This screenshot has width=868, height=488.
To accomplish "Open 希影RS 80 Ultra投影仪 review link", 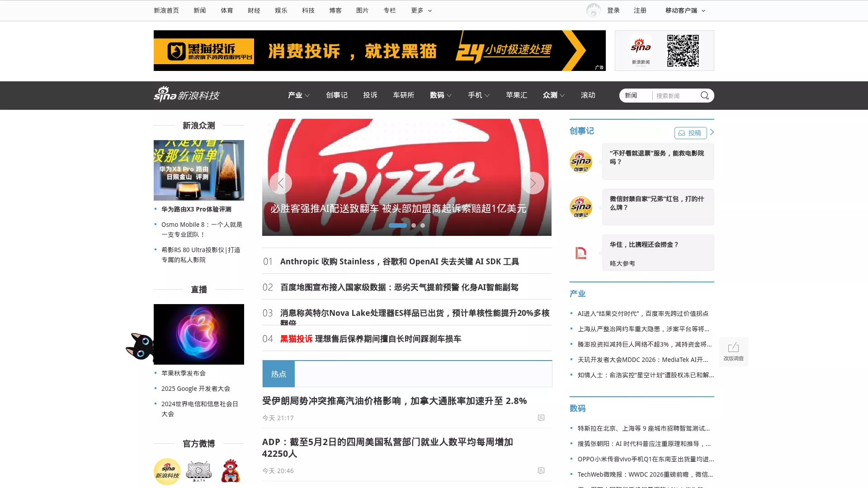I will point(201,255).
